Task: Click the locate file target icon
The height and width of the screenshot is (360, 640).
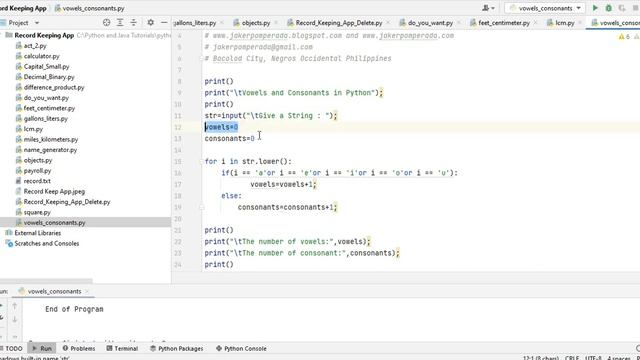Action: 107,23
